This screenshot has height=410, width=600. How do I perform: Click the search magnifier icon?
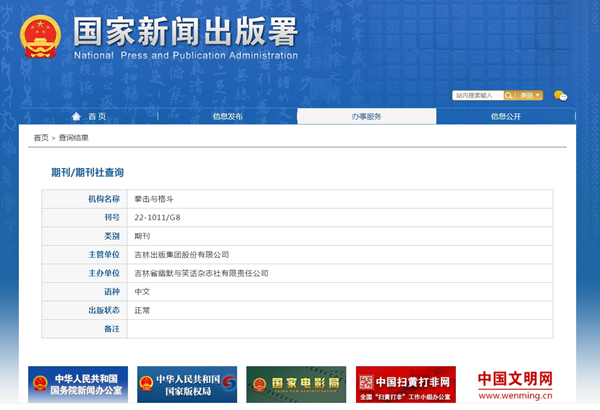[x=508, y=95]
